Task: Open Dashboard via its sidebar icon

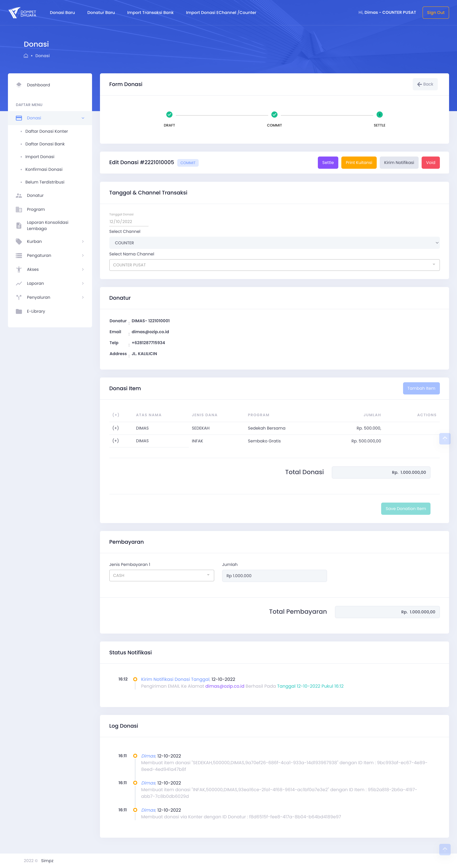Action: (19, 85)
